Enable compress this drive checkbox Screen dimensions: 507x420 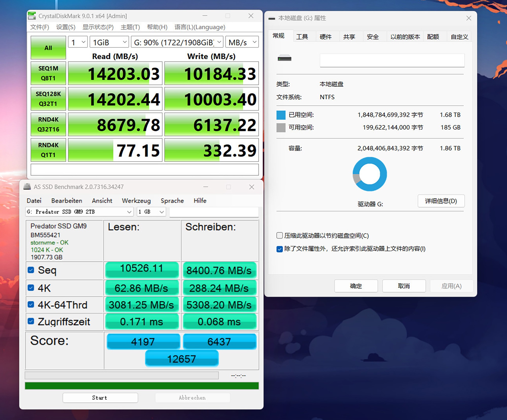pyautogui.click(x=280, y=235)
